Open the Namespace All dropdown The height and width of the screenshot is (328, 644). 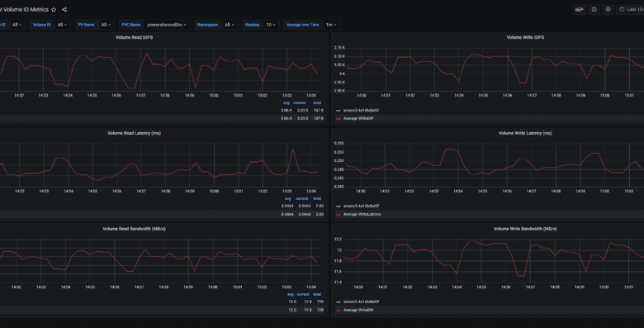tap(230, 25)
